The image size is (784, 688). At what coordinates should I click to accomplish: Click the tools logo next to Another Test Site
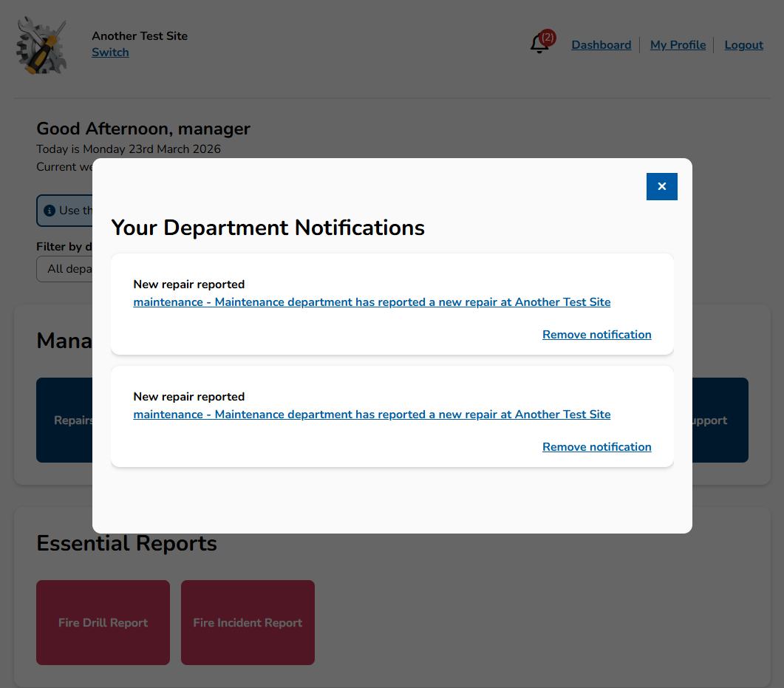tap(41, 44)
